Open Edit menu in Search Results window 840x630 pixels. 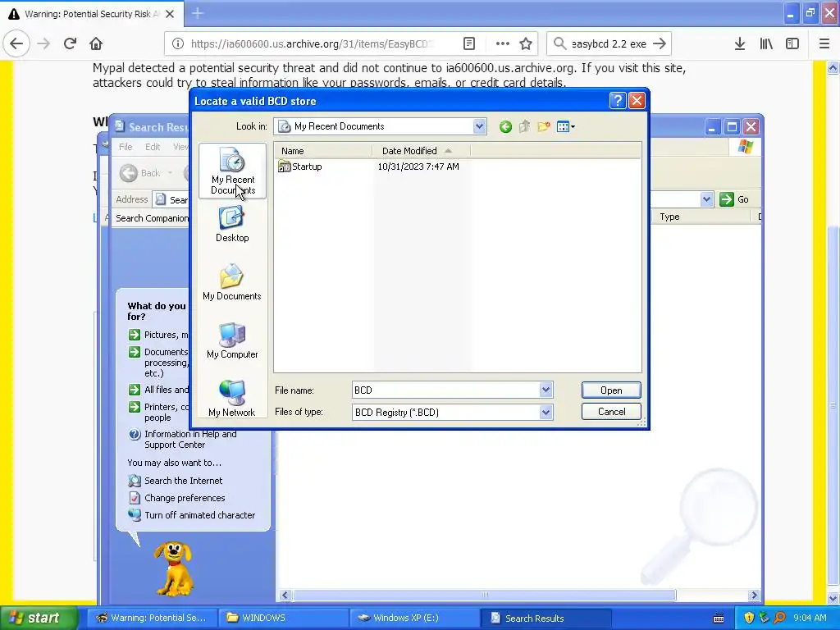tap(152, 147)
